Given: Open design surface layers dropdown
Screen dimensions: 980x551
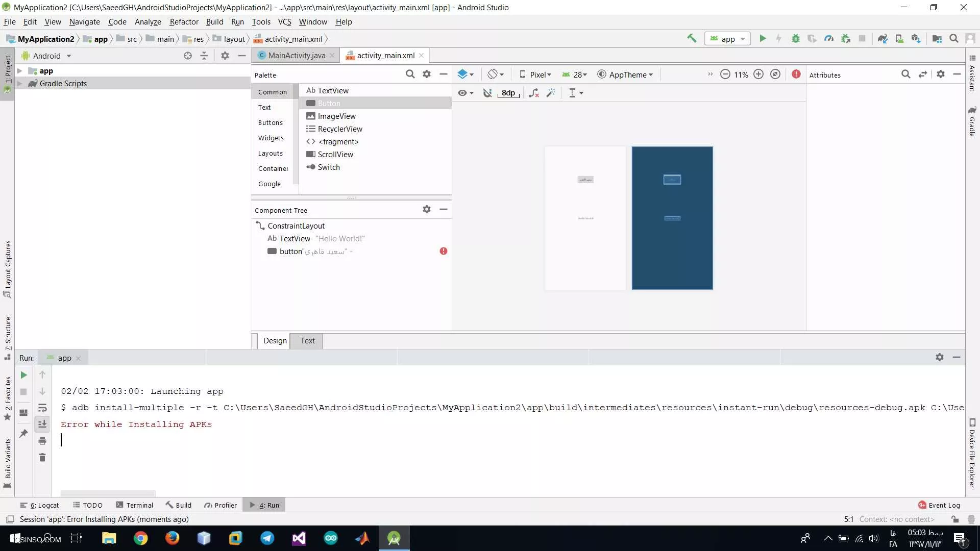Looking at the screenshot, I should tap(465, 74).
